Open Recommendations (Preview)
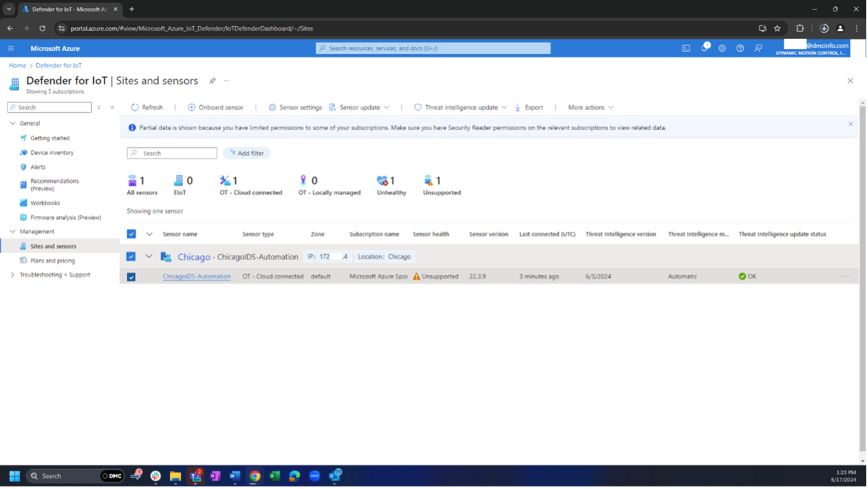This screenshot has height=489, width=868. tap(55, 184)
